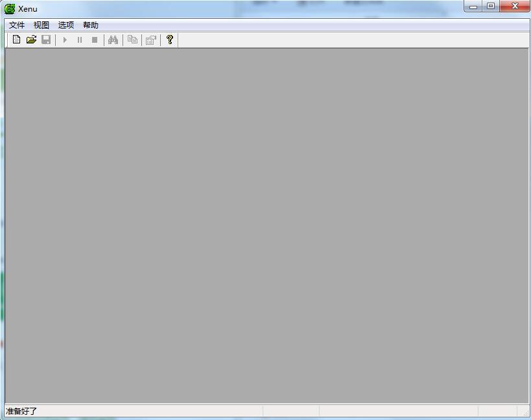
Task: Open the properties icon in the toolbar
Action: [150, 40]
